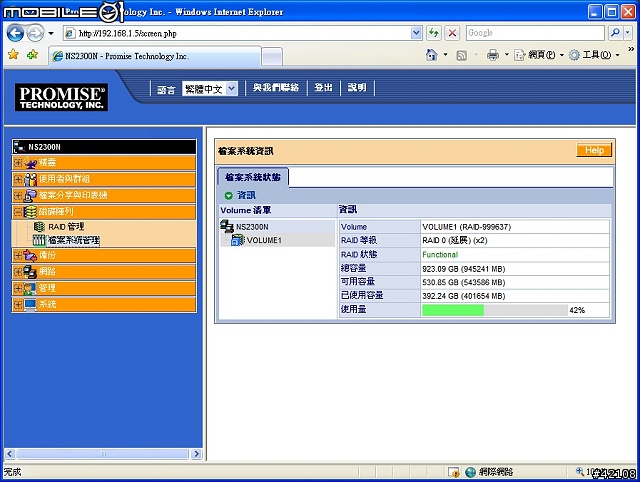Expand the 網路 network section
The image size is (640, 482).
[x=18, y=272]
